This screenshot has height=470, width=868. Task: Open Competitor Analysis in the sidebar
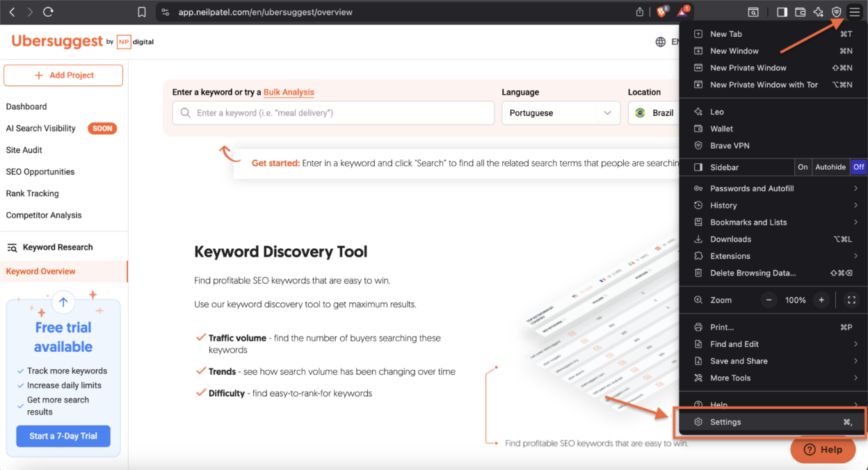click(x=44, y=216)
